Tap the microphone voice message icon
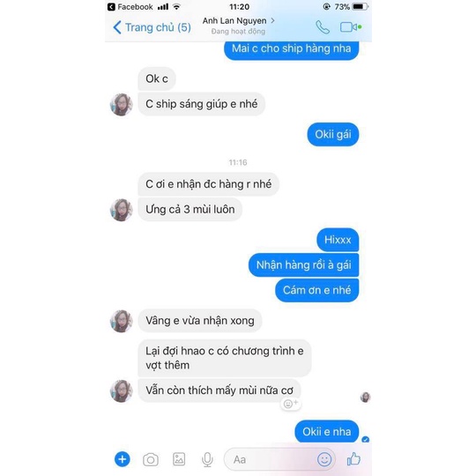Image resolution: width=476 pixels, height=476 pixels. [x=207, y=459]
